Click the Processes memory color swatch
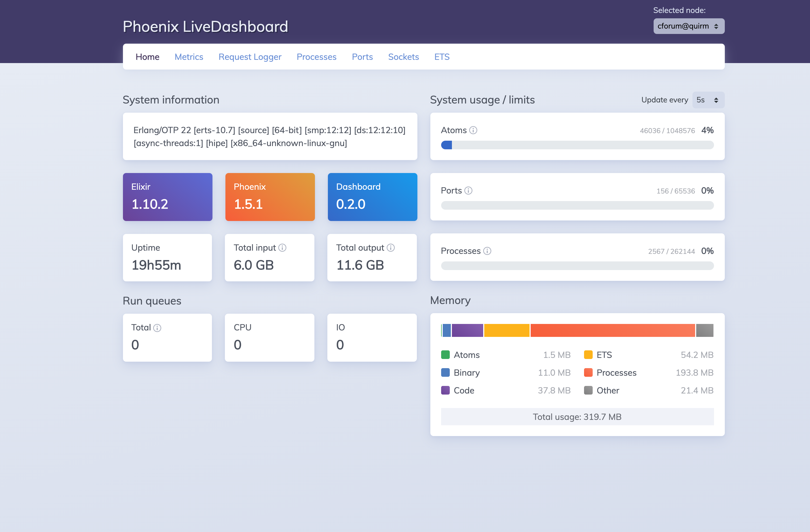 (x=588, y=372)
